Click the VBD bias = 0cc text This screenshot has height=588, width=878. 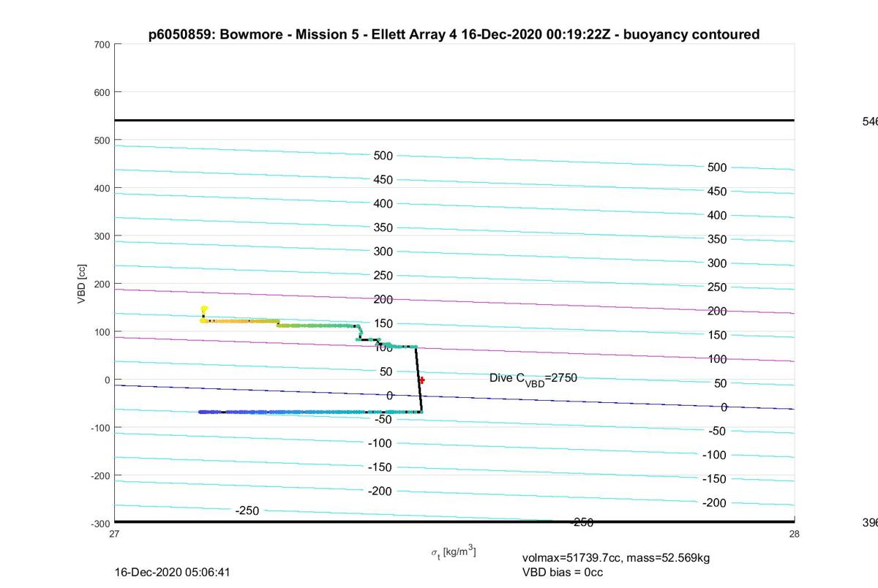pyautogui.click(x=563, y=572)
